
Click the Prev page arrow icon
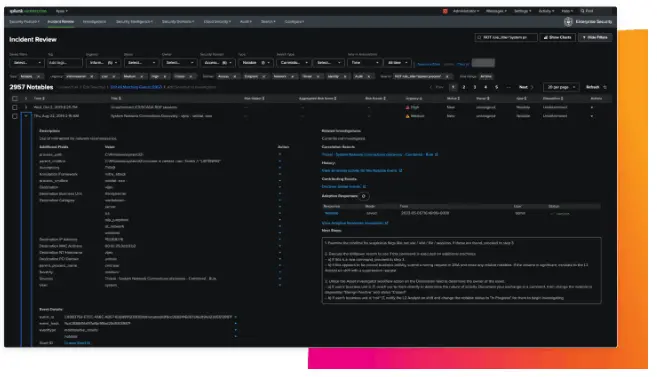431,87
